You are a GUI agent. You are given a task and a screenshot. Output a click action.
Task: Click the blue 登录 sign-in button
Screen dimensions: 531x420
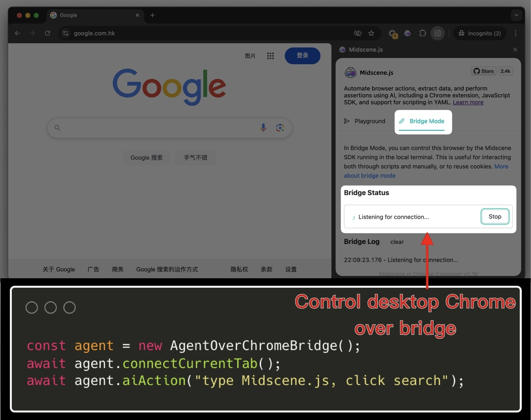[x=302, y=55]
